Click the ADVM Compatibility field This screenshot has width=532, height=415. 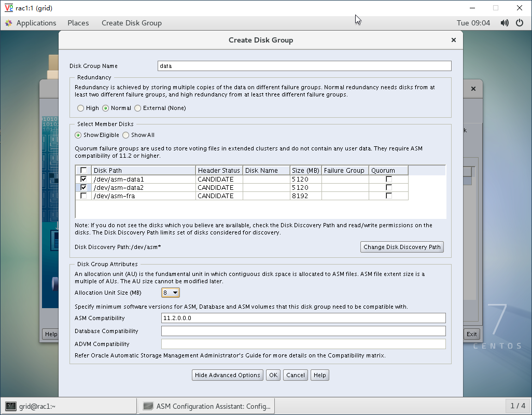coord(303,344)
